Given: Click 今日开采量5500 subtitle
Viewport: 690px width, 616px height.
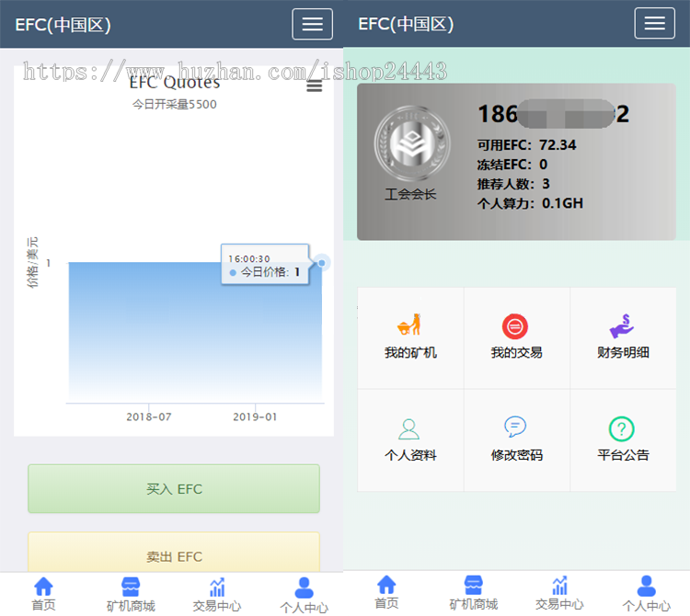Looking at the screenshot, I should pos(174,104).
